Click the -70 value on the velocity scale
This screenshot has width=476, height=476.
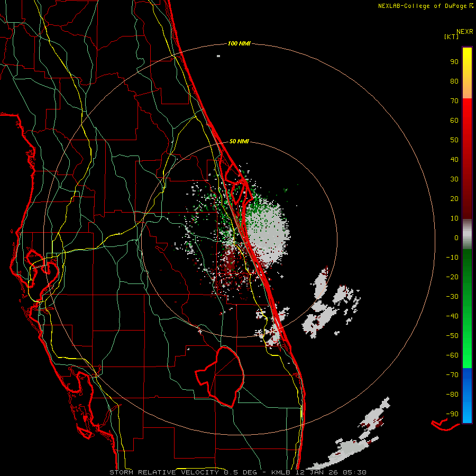[x=452, y=374]
